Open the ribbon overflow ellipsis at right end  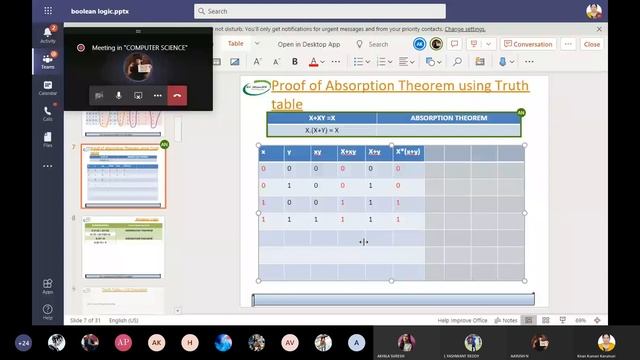pyautogui.click(x=529, y=62)
